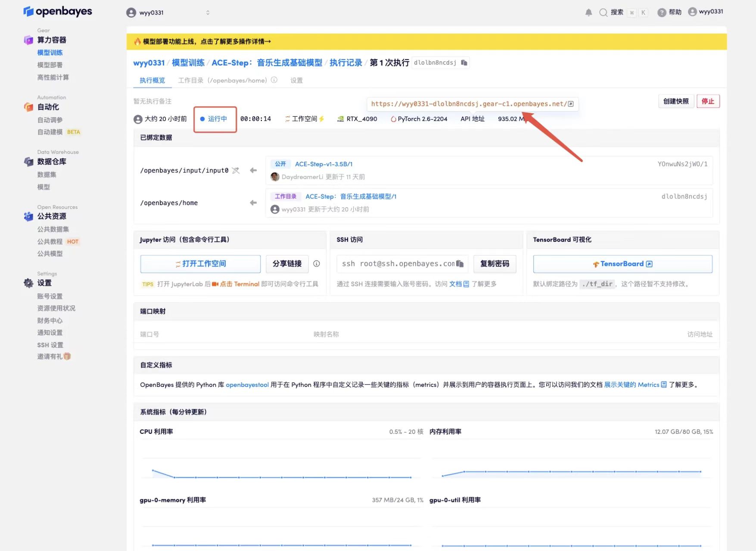Image resolution: width=756 pixels, height=551 pixels.
Task: Click the 打开工作空间 button
Action: [x=200, y=264]
